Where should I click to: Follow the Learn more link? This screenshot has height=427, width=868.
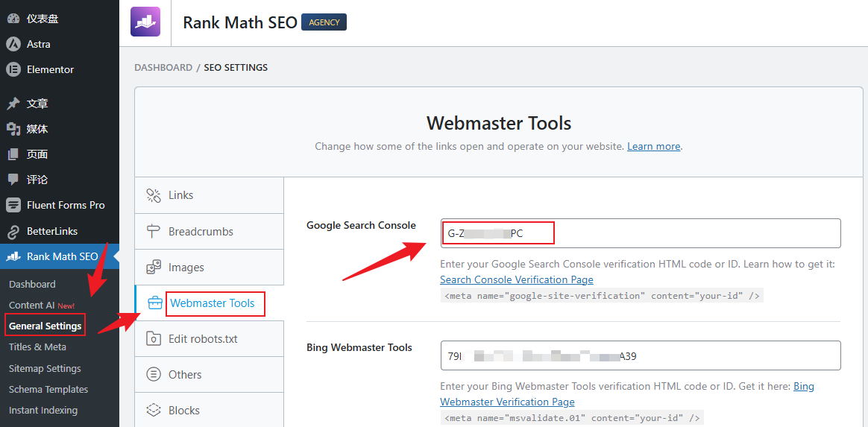coord(653,146)
